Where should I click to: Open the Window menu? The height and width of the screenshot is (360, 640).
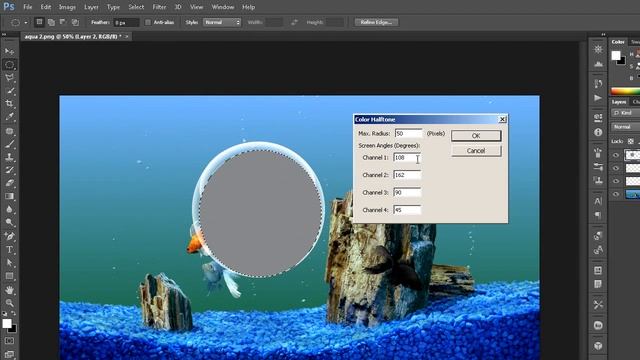click(x=223, y=7)
